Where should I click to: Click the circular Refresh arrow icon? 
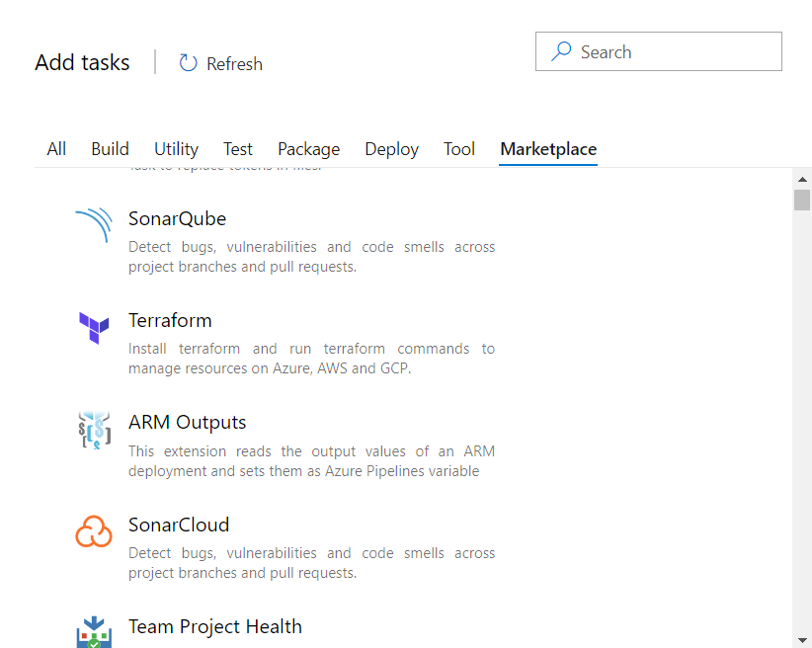tap(188, 63)
